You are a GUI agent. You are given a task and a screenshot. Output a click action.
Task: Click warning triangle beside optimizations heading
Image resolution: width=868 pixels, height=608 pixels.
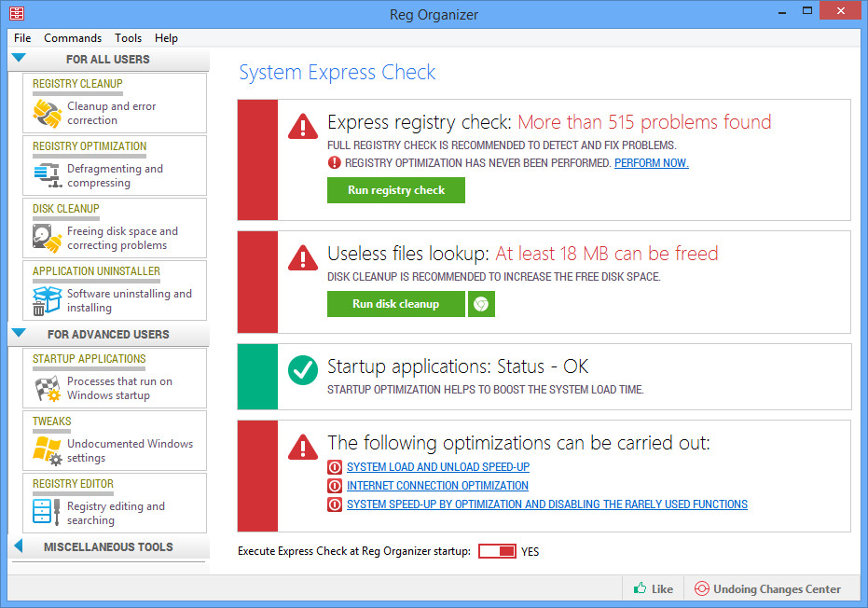coord(303,447)
